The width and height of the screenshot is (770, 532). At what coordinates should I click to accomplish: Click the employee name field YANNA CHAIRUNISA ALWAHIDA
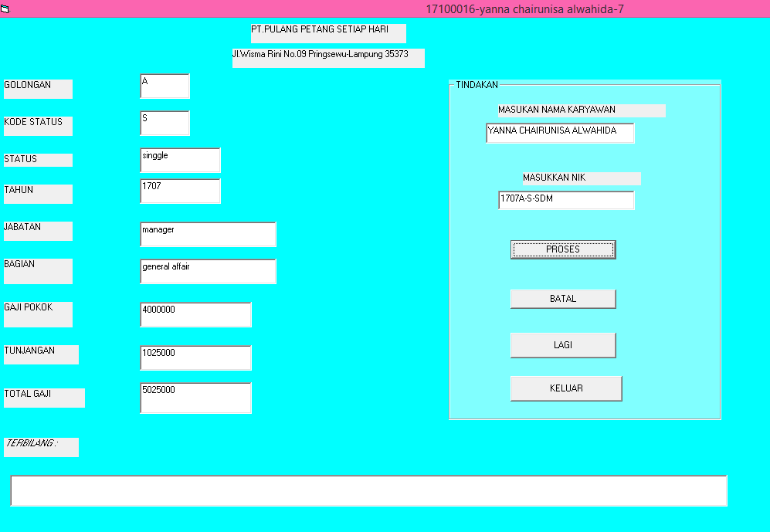tap(560, 133)
